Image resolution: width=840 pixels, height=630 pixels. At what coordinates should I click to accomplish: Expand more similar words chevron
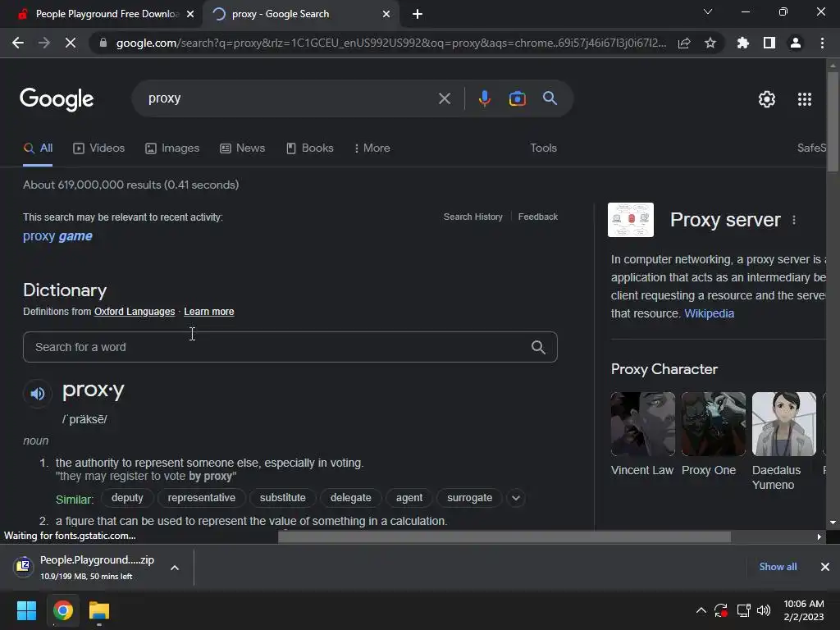click(x=516, y=498)
